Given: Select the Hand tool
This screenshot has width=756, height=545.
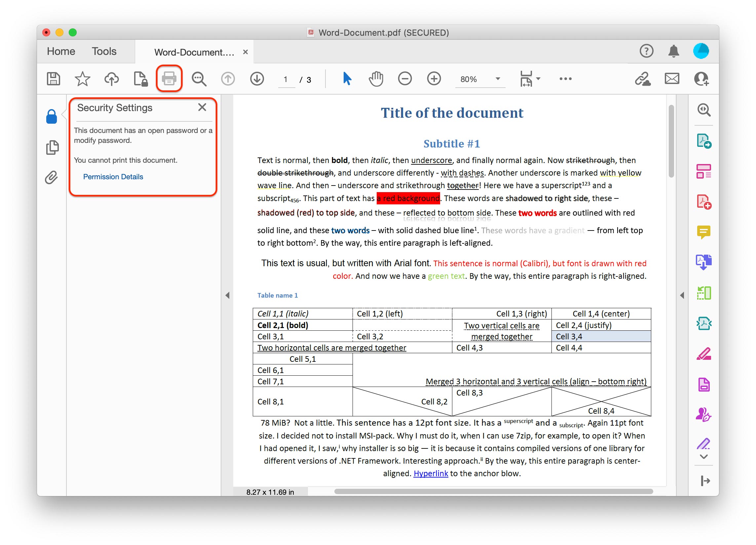Looking at the screenshot, I should (376, 79).
